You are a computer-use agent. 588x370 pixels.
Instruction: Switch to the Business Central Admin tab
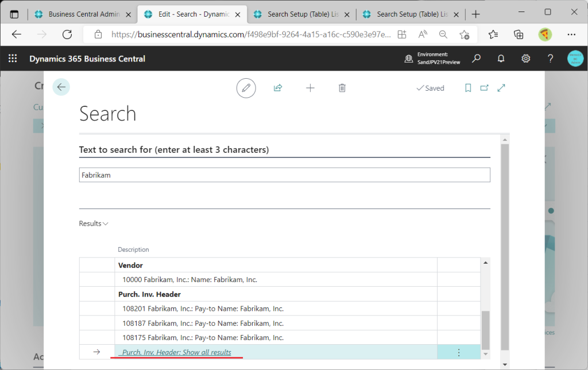pos(84,14)
